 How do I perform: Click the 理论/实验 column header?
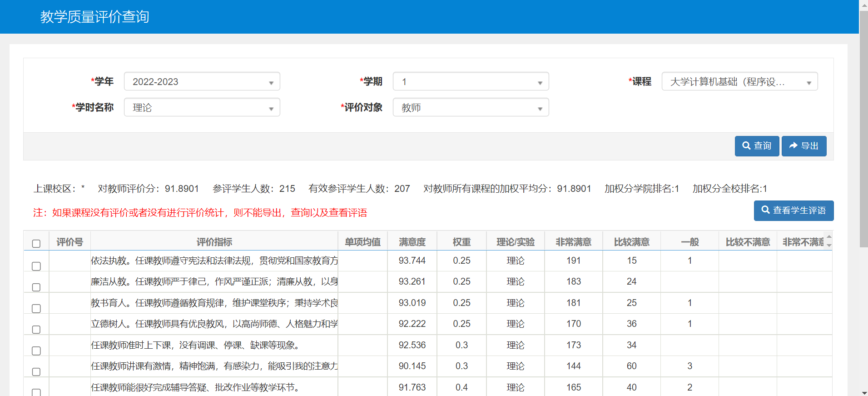click(x=515, y=242)
